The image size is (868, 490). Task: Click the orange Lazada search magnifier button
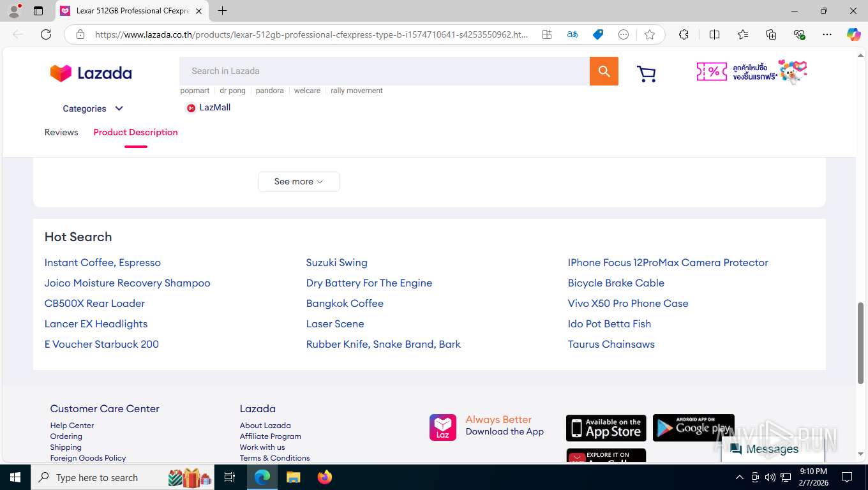(x=604, y=71)
